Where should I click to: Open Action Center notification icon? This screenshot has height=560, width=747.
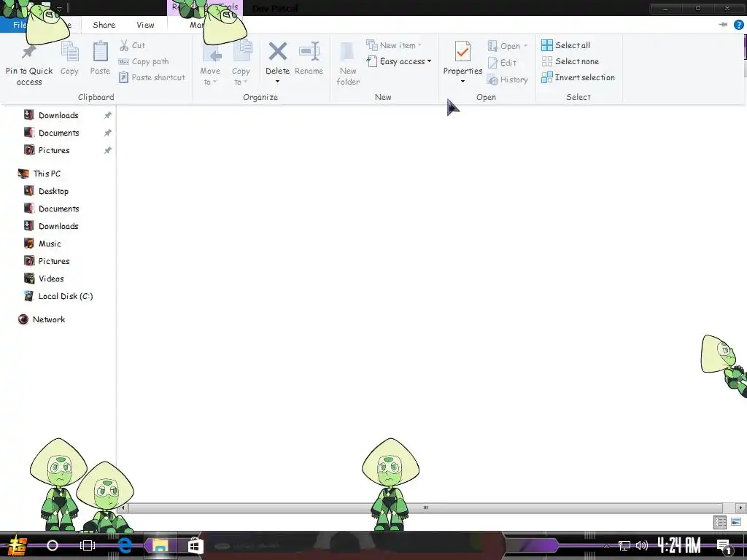pos(724,545)
